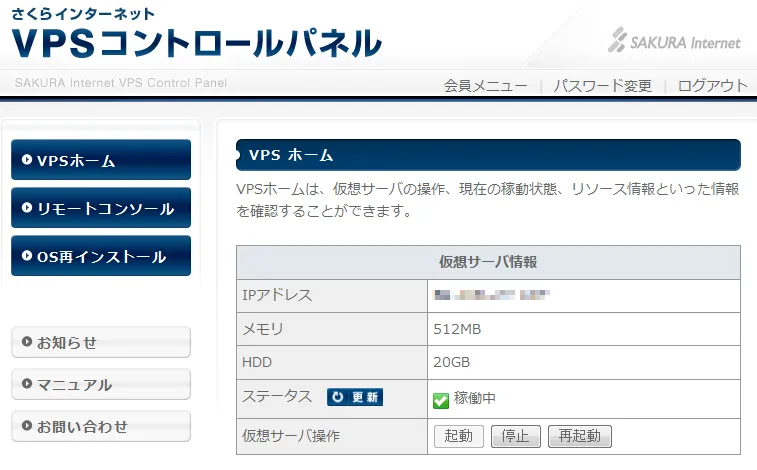Click the blurred IP address value
Viewport: 757px width, 470px height.
pyautogui.click(x=491, y=295)
